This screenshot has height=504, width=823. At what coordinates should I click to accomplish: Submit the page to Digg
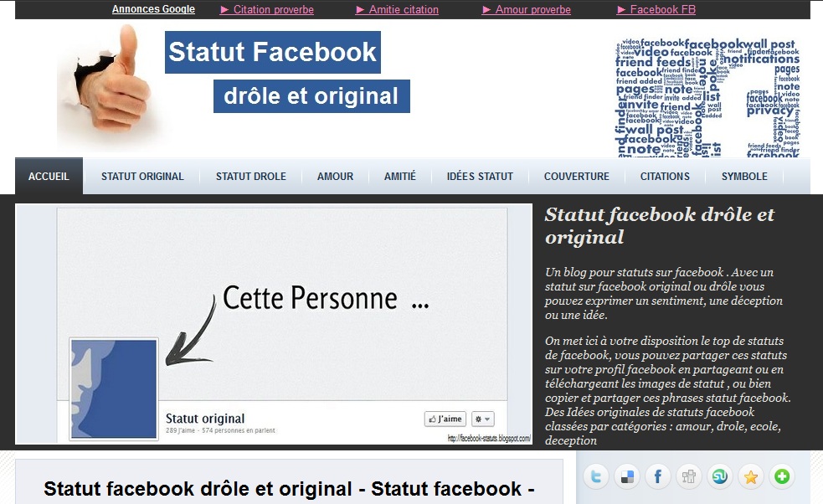tap(689, 476)
